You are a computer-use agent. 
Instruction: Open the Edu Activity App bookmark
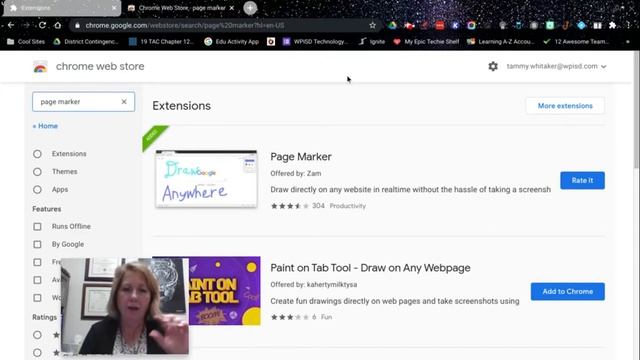tap(231, 42)
